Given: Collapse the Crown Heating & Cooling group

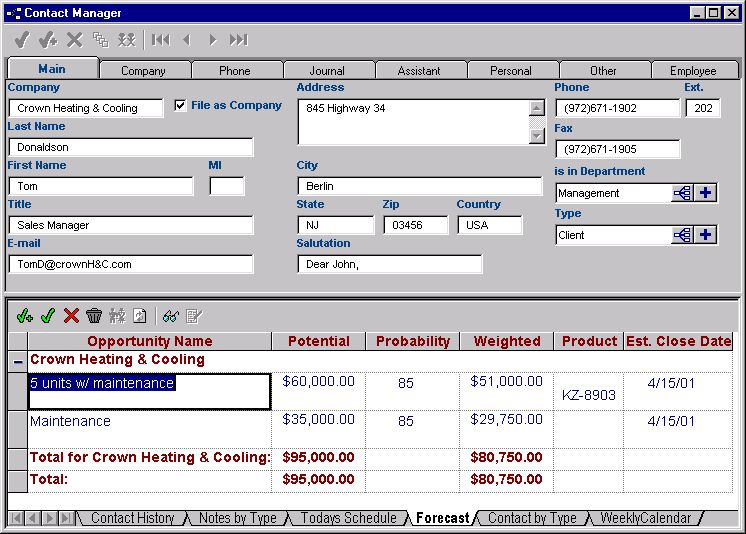Looking at the screenshot, I should point(17,360).
